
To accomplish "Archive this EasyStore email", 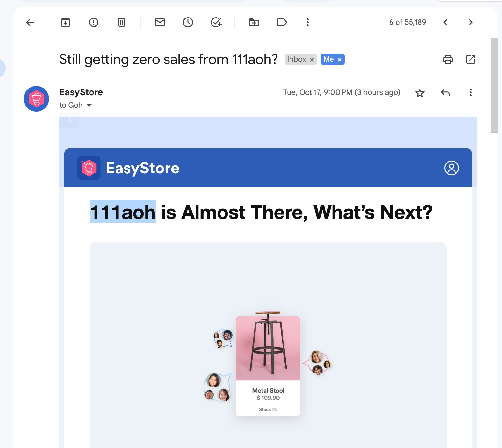I will (x=66, y=22).
